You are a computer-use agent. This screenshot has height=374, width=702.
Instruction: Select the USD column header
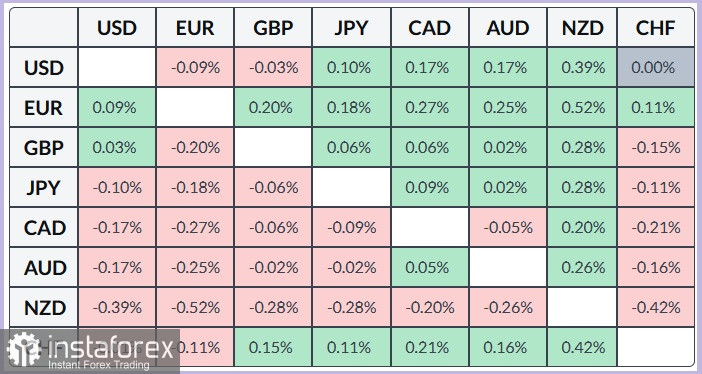[117, 28]
